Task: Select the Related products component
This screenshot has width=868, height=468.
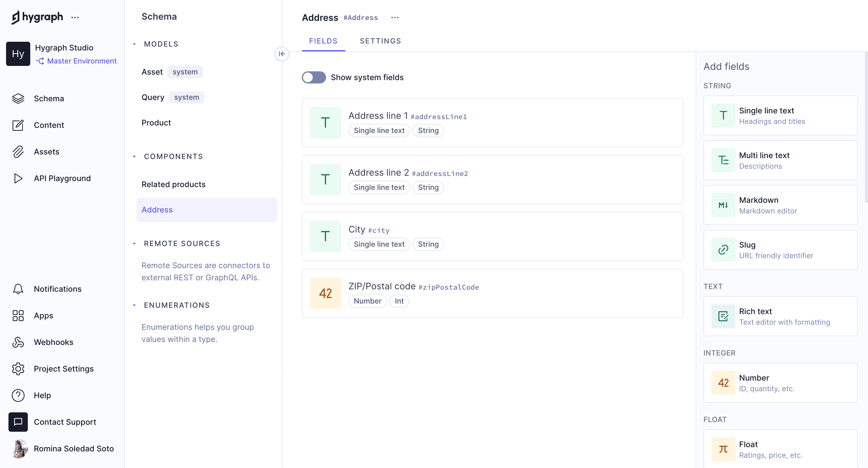Action: (x=173, y=184)
